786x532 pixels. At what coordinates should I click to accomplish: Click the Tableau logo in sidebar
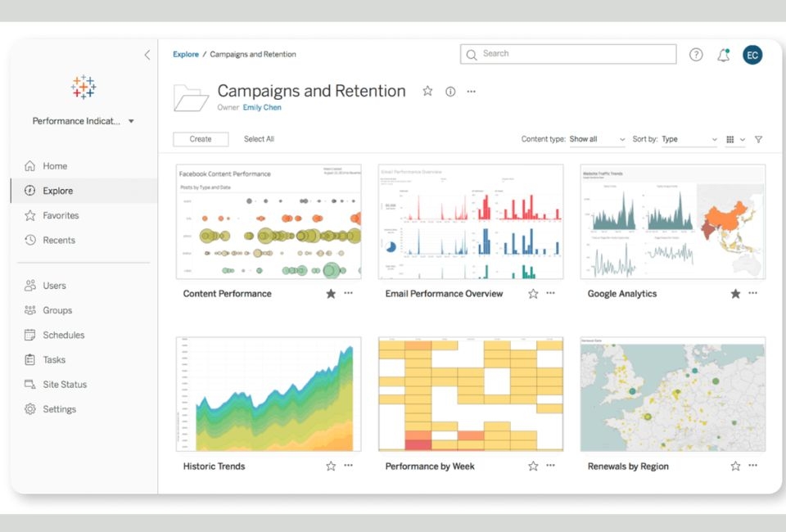tap(83, 87)
